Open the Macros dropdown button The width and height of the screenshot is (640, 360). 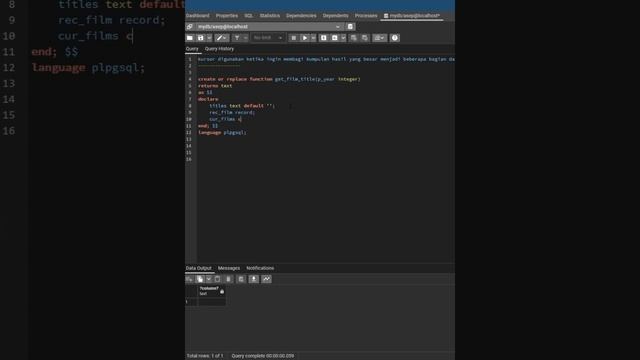coord(379,38)
